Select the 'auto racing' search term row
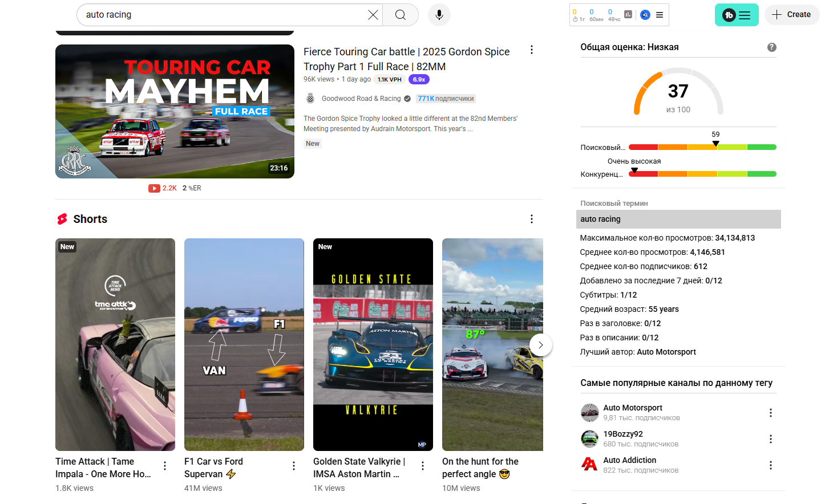The width and height of the screenshot is (829, 504). pyautogui.click(x=678, y=219)
